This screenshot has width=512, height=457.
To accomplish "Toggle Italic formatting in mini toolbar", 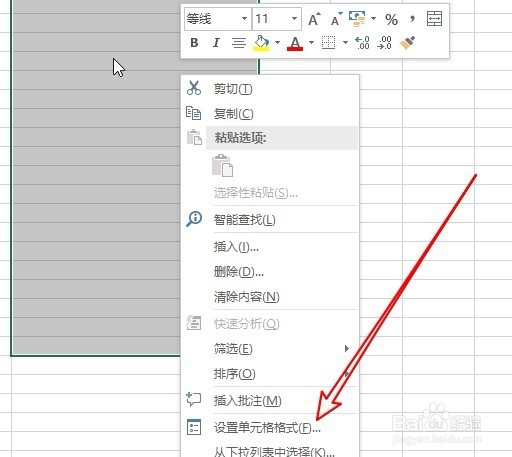I will tap(216, 43).
